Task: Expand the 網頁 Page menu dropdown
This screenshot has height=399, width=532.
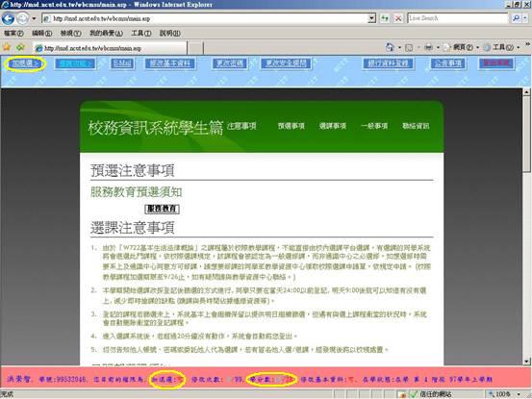Action: [x=478, y=47]
